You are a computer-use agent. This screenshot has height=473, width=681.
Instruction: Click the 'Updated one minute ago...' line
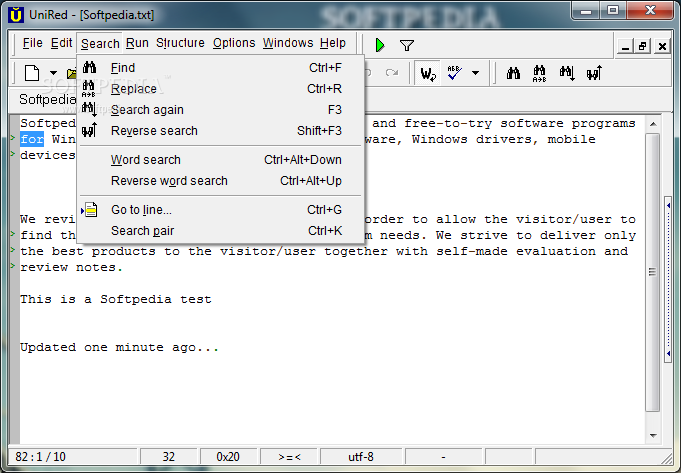tap(119, 347)
